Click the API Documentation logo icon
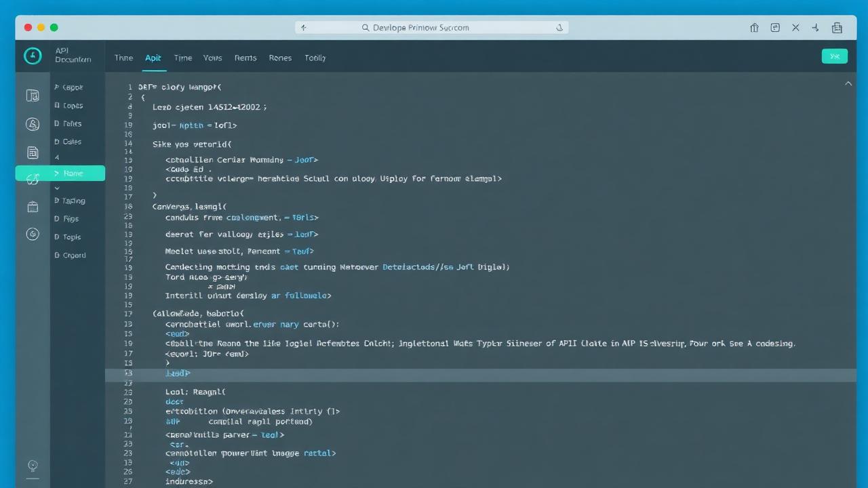 click(x=33, y=56)
